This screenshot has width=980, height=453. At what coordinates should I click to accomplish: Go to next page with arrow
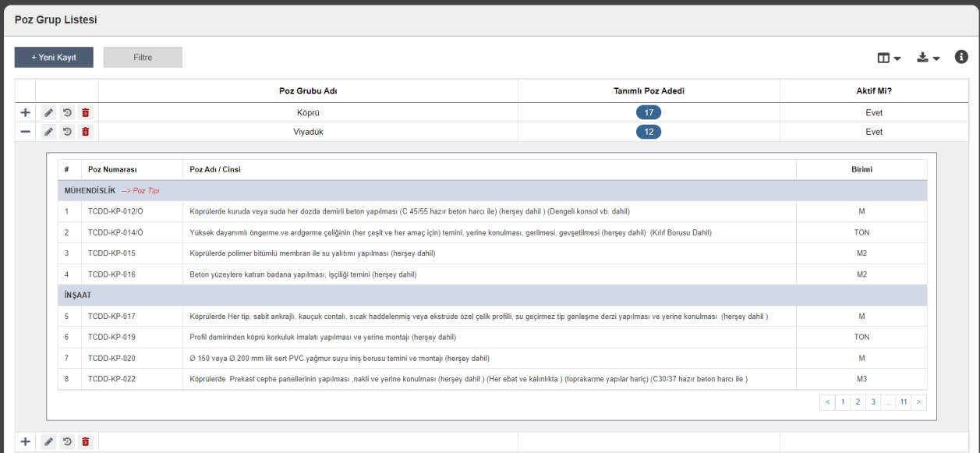[919, 402]
